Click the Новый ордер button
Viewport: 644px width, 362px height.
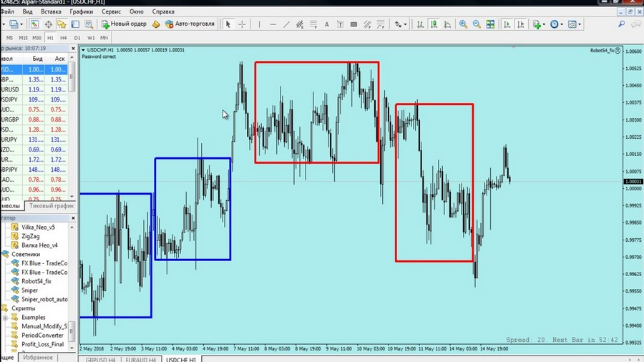tap(125, 24)
